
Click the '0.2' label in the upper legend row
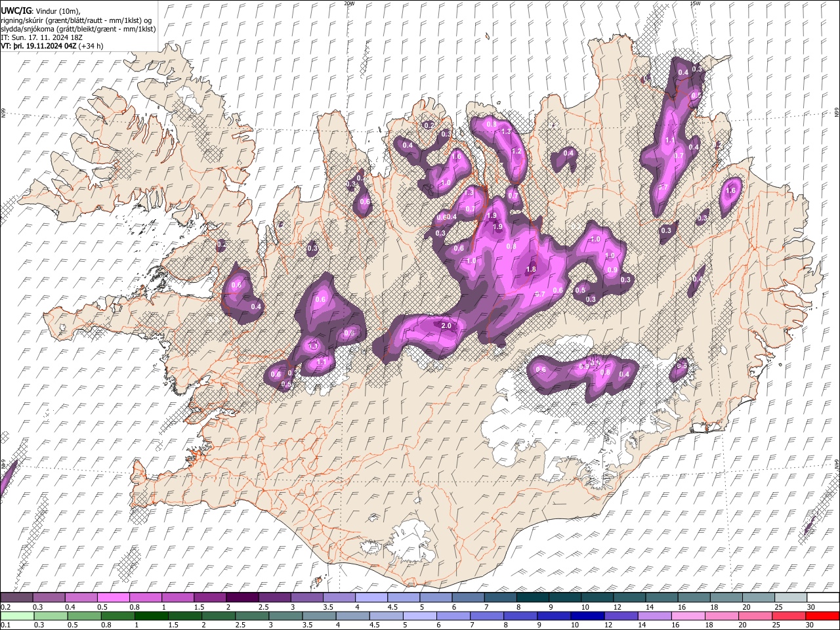pyautogui.click(x=5, y=608)
